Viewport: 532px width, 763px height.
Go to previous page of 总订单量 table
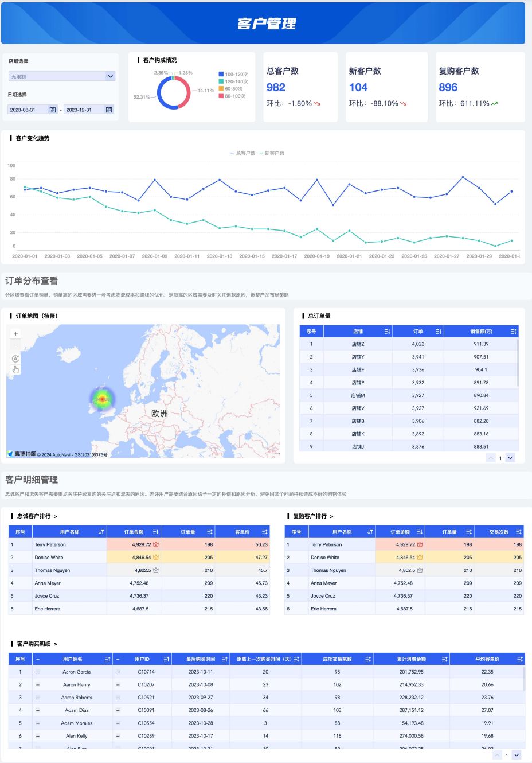point(491,458)
